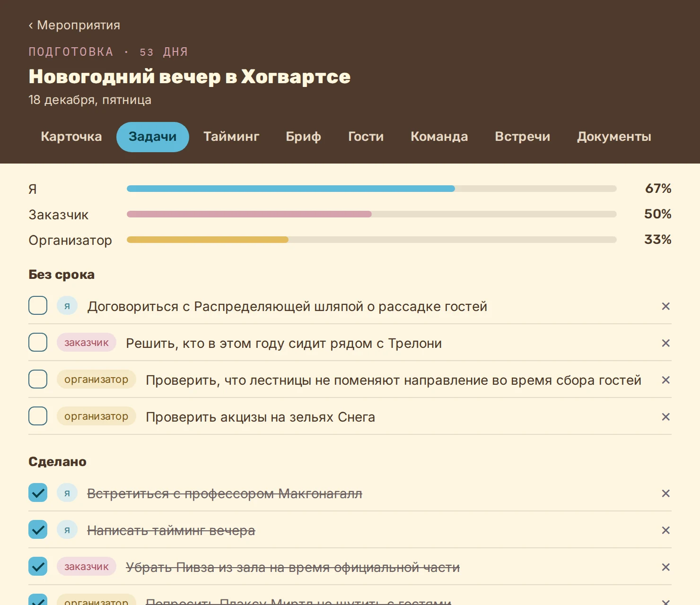
Task: Open the Документы tab
Action: (614, 137)
